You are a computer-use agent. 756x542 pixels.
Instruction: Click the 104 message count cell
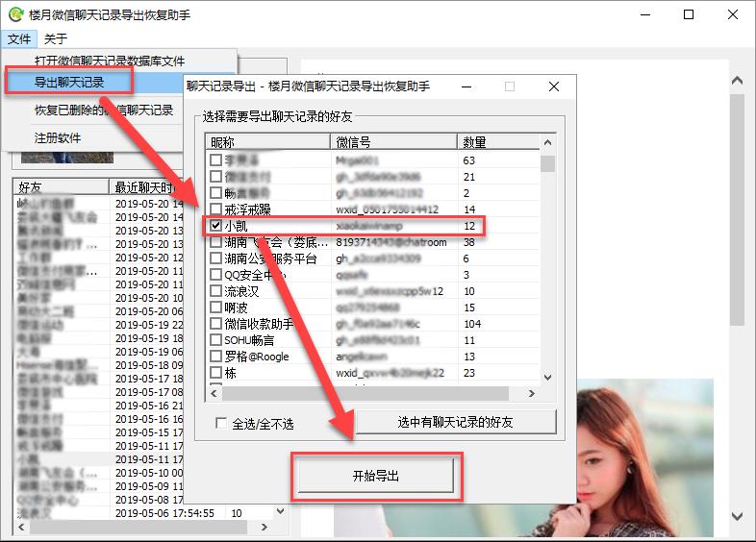472,324
